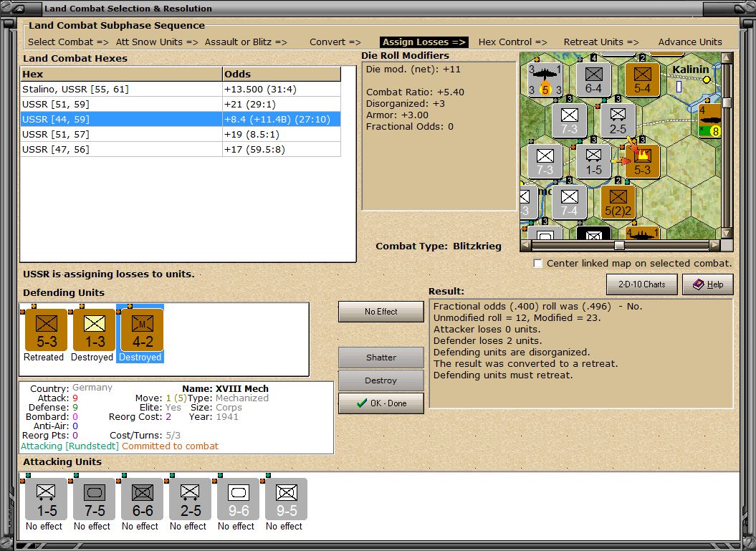Image resolution: width=756 pixels, height=551 pixels.
Task: Open the 2-D-10 Charts
Action: tap(642, 284)
